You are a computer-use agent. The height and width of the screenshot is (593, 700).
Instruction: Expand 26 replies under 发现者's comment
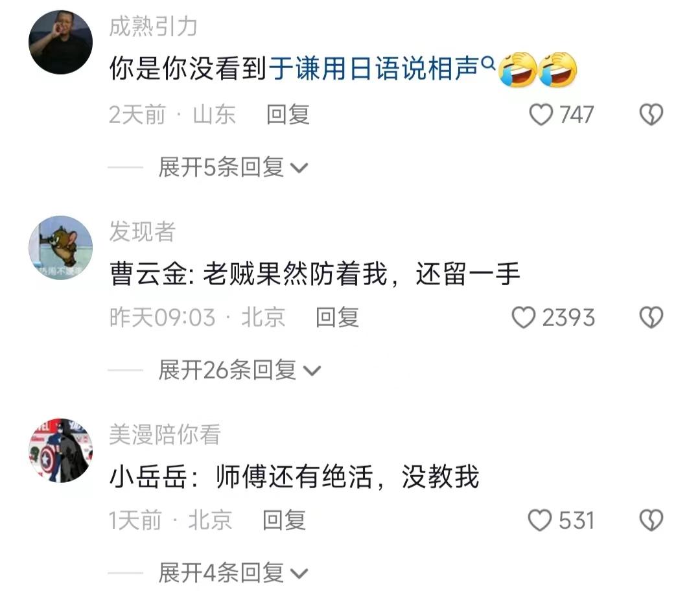239,370
